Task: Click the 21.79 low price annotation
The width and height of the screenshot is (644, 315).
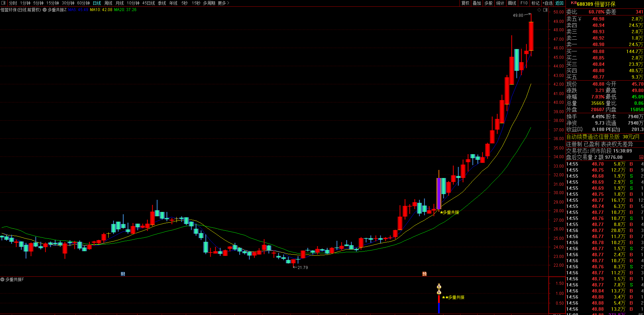Action: click(x=303, y=268)
